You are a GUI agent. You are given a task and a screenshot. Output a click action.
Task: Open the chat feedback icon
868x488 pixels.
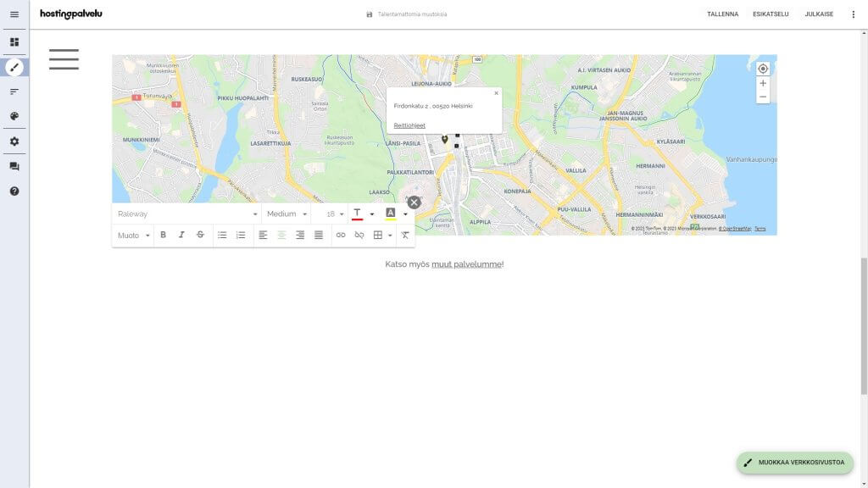(x=14, y=167)
